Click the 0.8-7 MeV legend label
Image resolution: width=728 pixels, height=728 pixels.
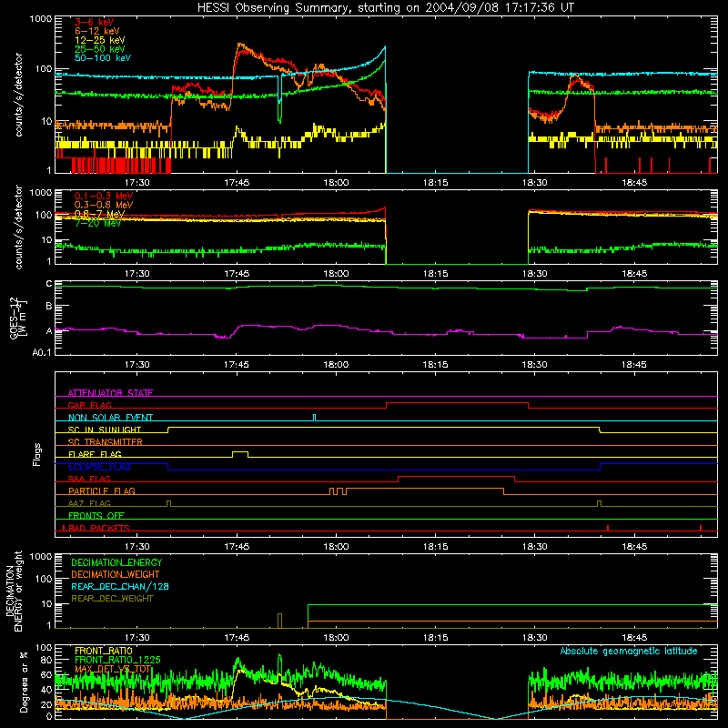click(x=99, y=214)
